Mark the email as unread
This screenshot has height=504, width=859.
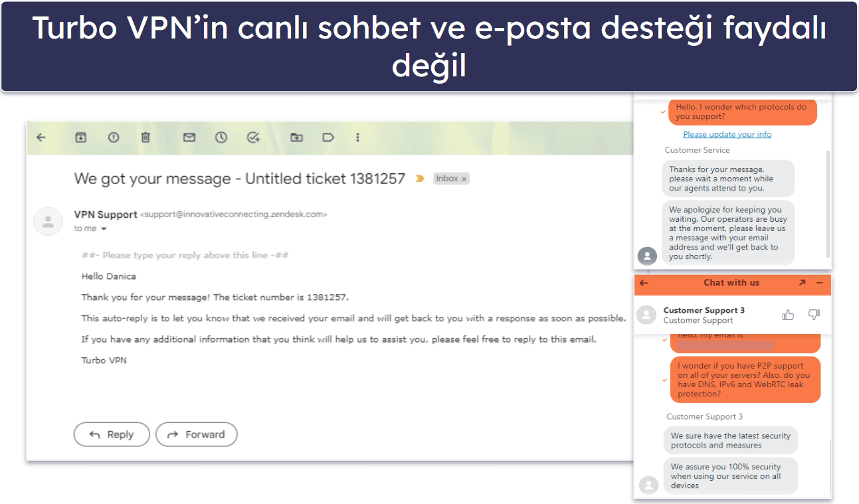coord(189,137)
